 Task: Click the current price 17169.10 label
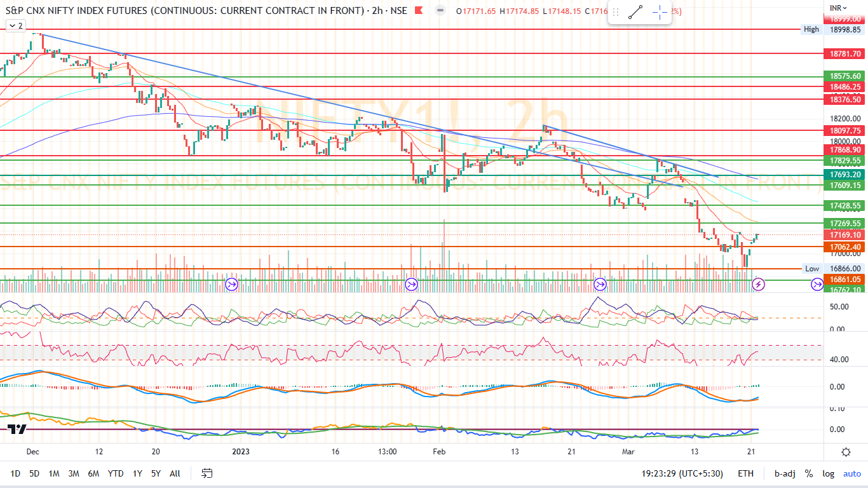coord(844,235)
